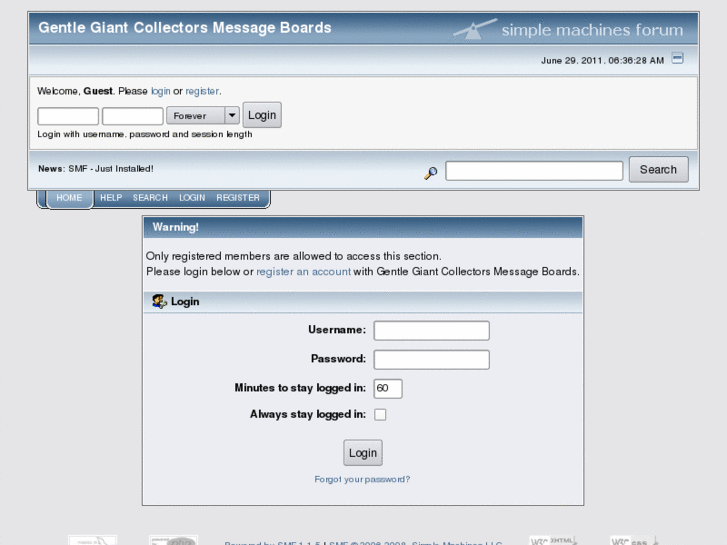Focus the search text box
Image resolution: width=727 pixels, height=545 pixels.
pos(534,171)
